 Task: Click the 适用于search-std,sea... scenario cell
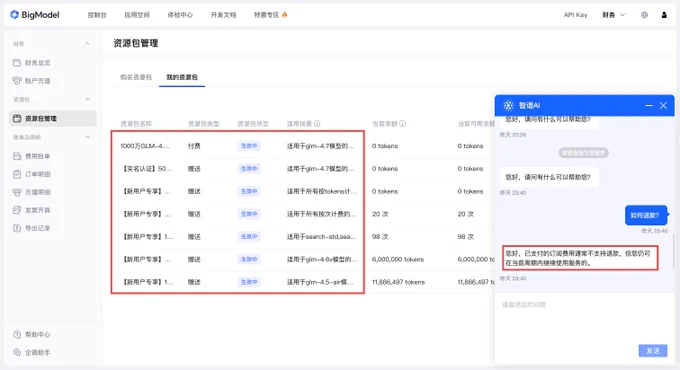pyautogui.click(x=321, y=236)
